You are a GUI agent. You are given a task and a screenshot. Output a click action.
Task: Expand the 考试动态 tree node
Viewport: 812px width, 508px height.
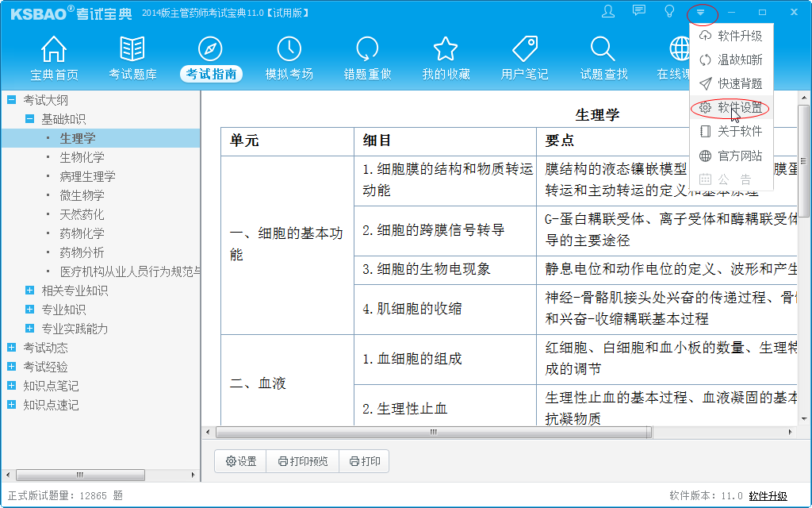click(11, 348)
